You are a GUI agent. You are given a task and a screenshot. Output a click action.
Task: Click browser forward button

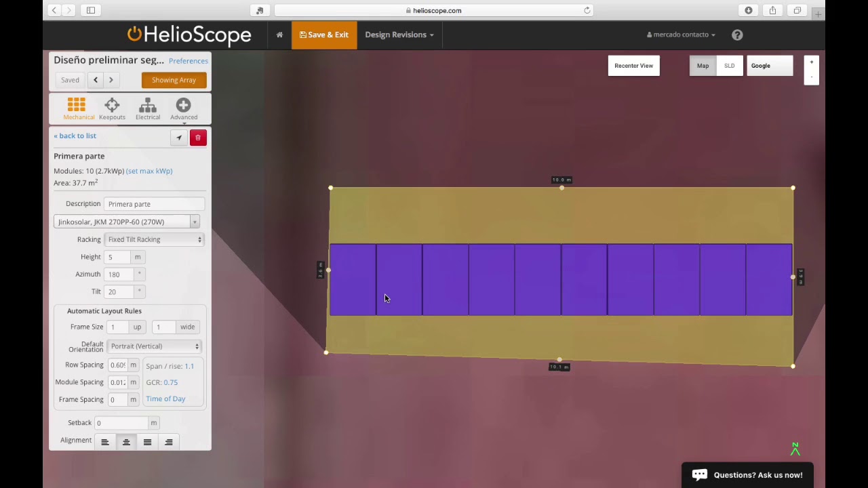(x=68, y=10)
